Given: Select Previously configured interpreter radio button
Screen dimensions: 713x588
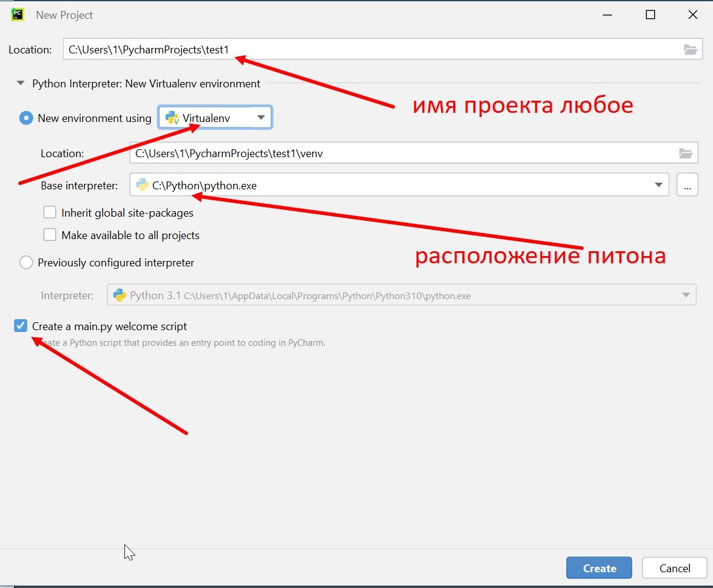Looking at the screenshot, I should tap(26, 262).
